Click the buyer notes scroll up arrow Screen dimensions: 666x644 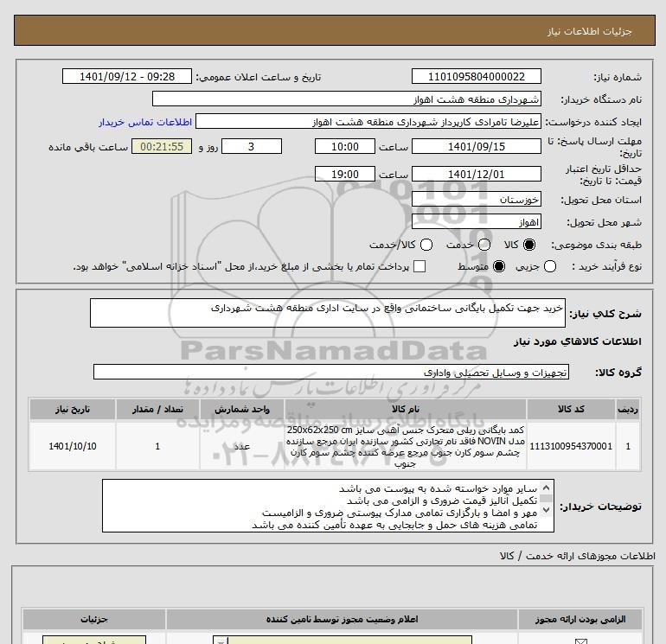click(547, 488)
